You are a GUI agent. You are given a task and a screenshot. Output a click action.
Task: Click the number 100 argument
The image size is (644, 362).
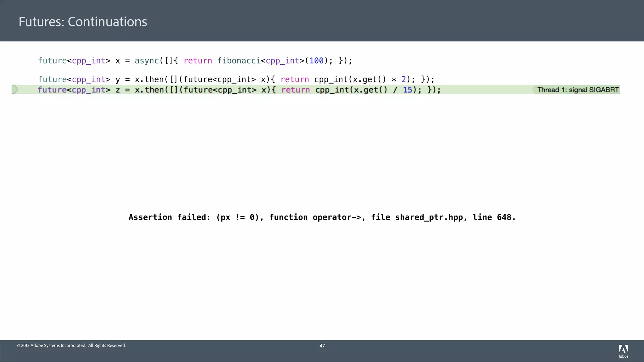coord(316,61)
